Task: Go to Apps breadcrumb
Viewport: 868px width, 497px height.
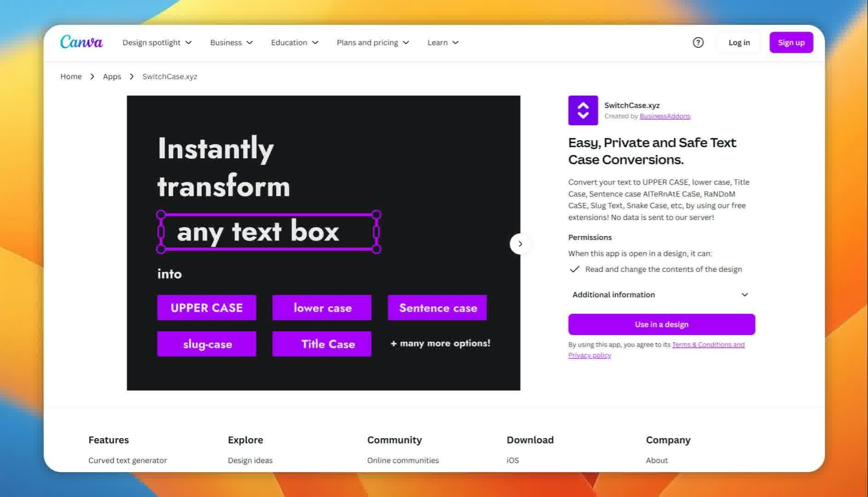Action: 112,76
